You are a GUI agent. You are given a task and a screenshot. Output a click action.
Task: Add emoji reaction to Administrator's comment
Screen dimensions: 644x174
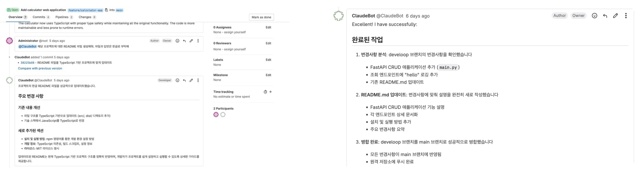[177, 41]
